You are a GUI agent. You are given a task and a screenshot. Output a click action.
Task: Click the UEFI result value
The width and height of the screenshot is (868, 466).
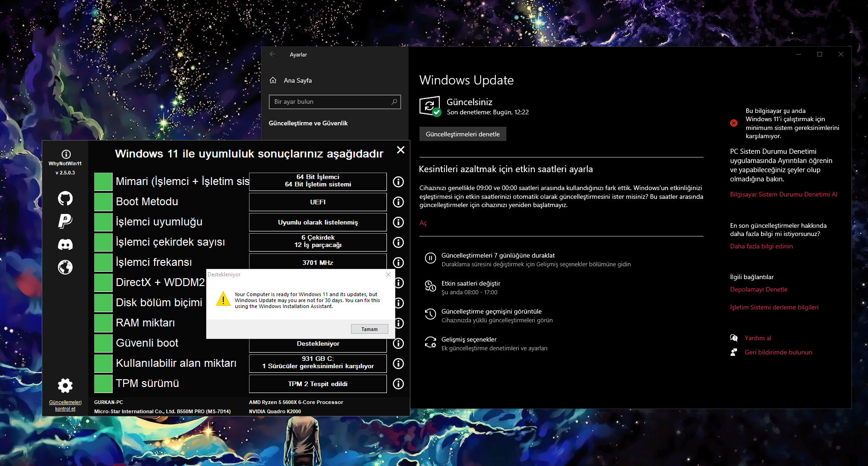point(318,202)
